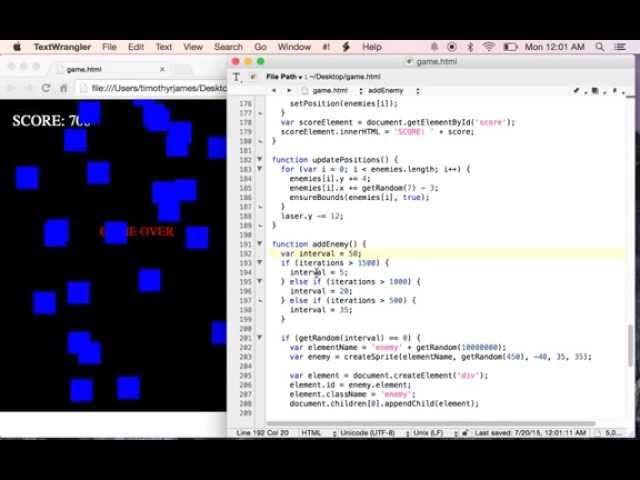Click the notification bell menu bar icon
Screen dimensions: 640x480
pyautogui.click(x=434, y=47)
